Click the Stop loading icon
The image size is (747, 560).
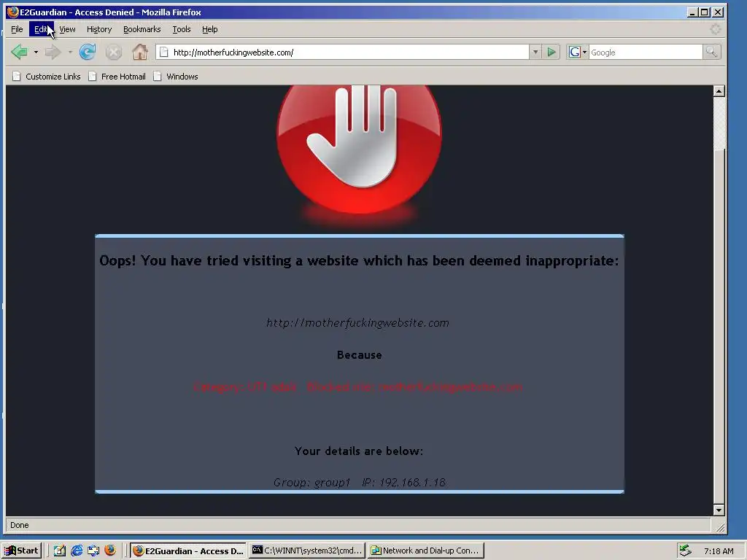tap(113, 52)
